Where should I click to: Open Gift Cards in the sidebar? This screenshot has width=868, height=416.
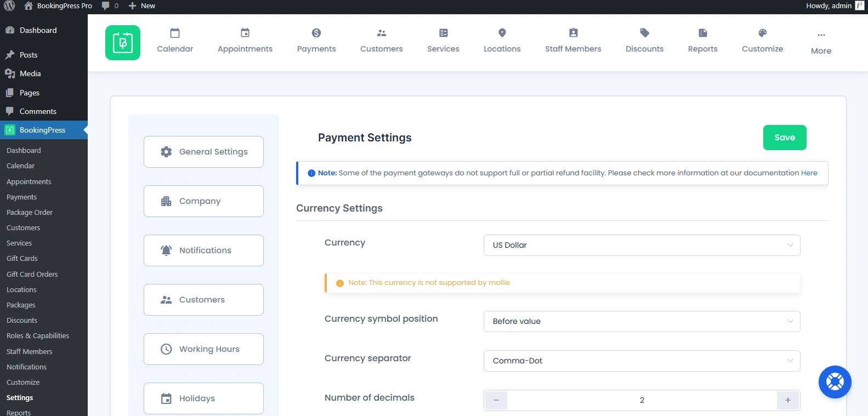[22, 258]
